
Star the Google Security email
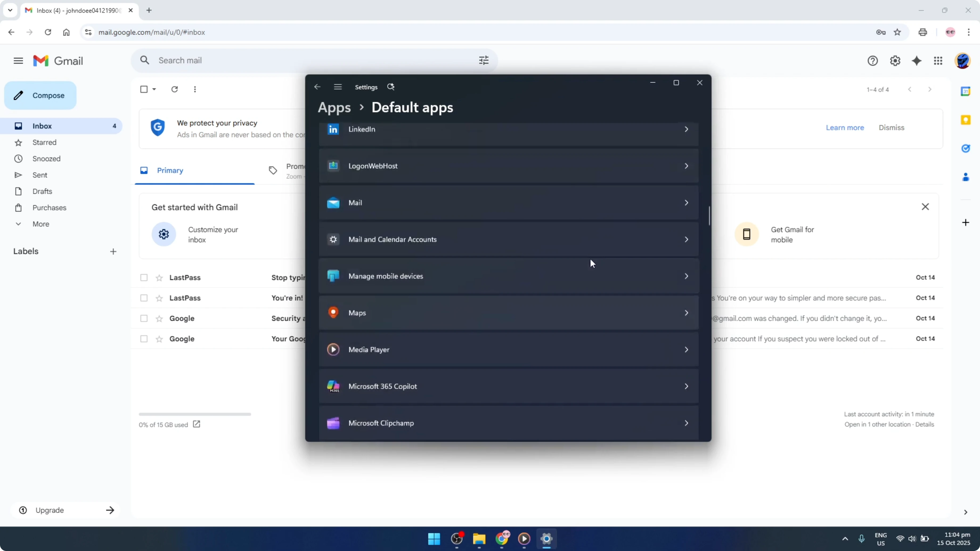click(160, 319)
